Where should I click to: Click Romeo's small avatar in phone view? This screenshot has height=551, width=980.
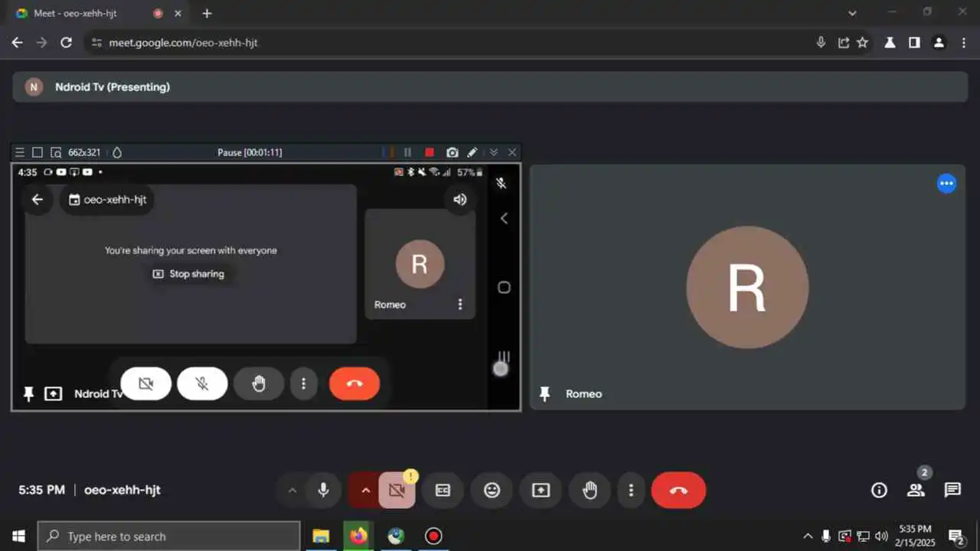click(420, 264)
